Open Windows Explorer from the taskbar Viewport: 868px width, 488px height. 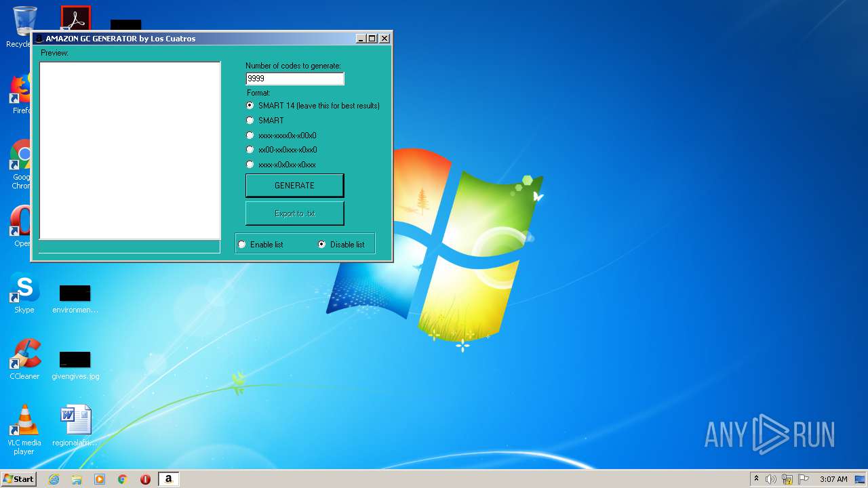[x=77, y=479]
